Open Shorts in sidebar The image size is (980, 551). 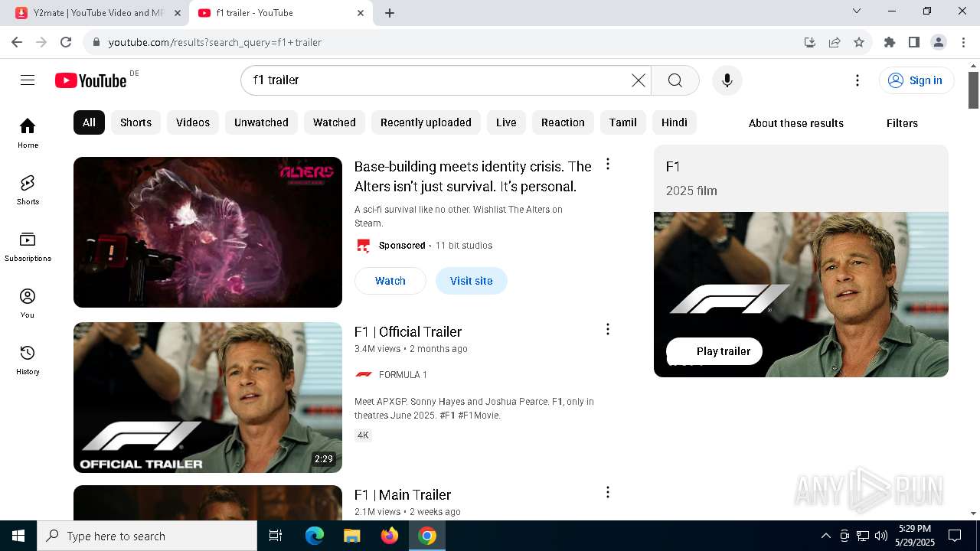pyautogui.click(x=28, y=190)
